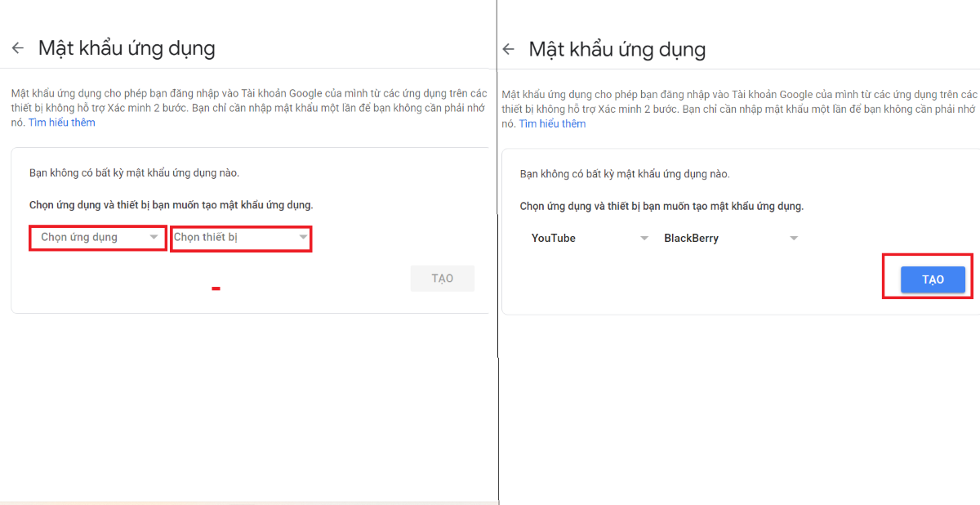Click the left "Mật khẩu ứng dụng" heading
Viewport: 980px width, 505px height.
(x=125, y=47)
